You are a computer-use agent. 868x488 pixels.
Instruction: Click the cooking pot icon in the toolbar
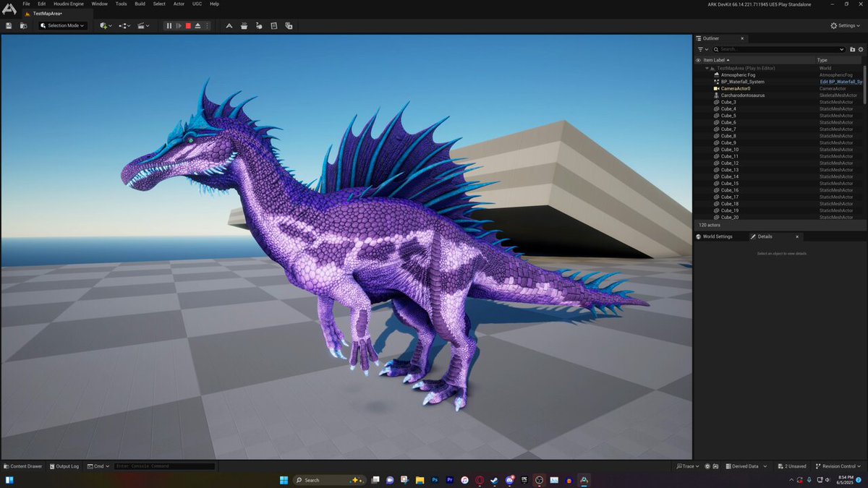coord(244,25)
